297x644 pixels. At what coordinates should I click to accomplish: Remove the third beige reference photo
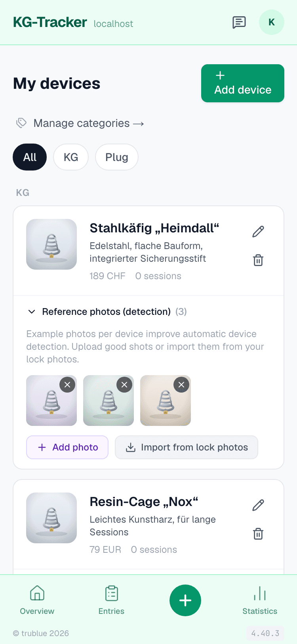click(181, 385)
